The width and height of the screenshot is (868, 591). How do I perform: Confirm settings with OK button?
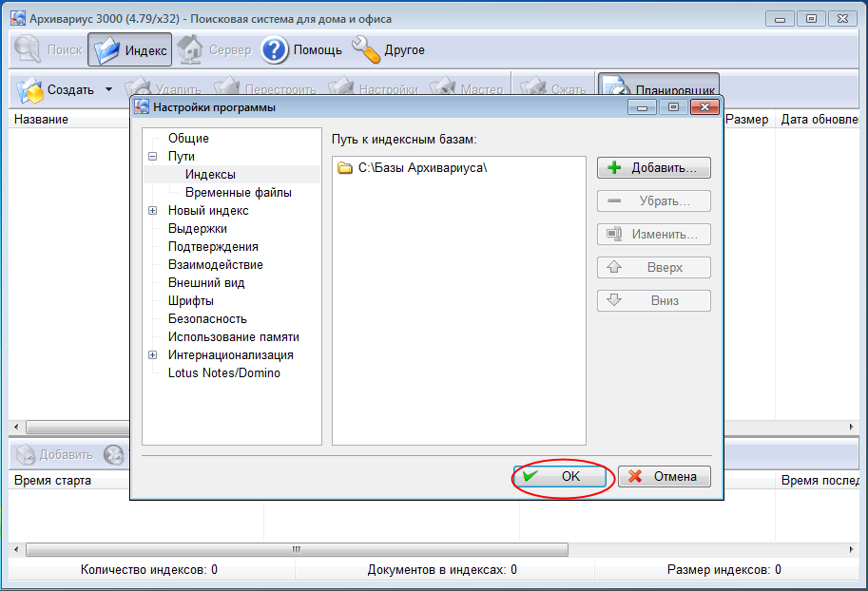tap(560, 476)
